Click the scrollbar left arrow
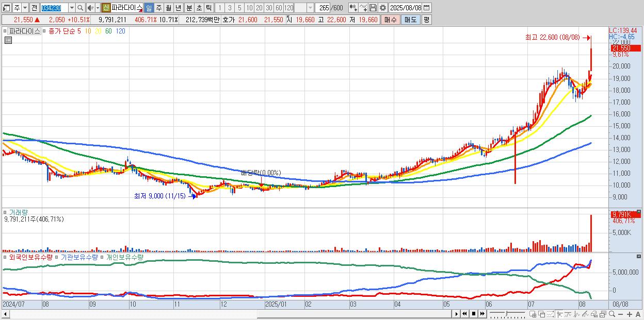644x320 pixels. coord(6,314)
